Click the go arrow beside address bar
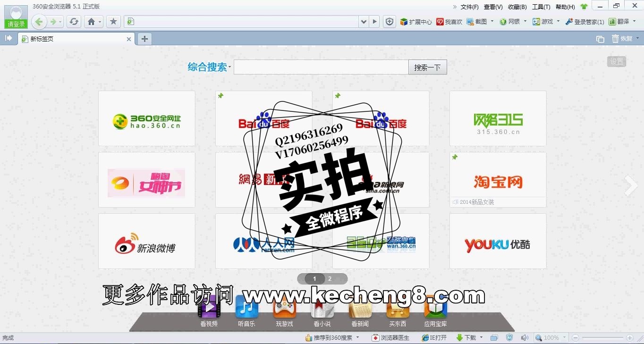 click(375, 22)
